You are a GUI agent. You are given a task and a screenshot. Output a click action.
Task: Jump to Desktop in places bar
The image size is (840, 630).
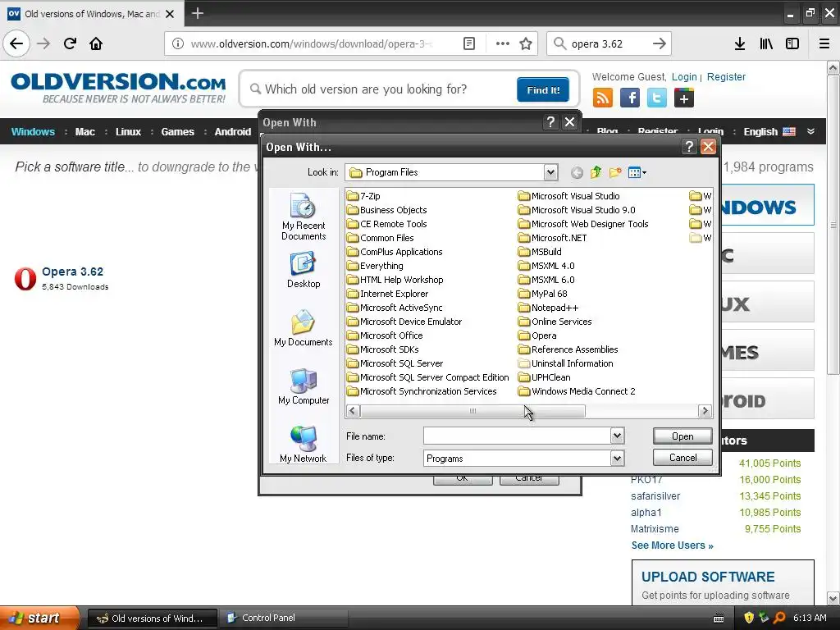(304, 271)
